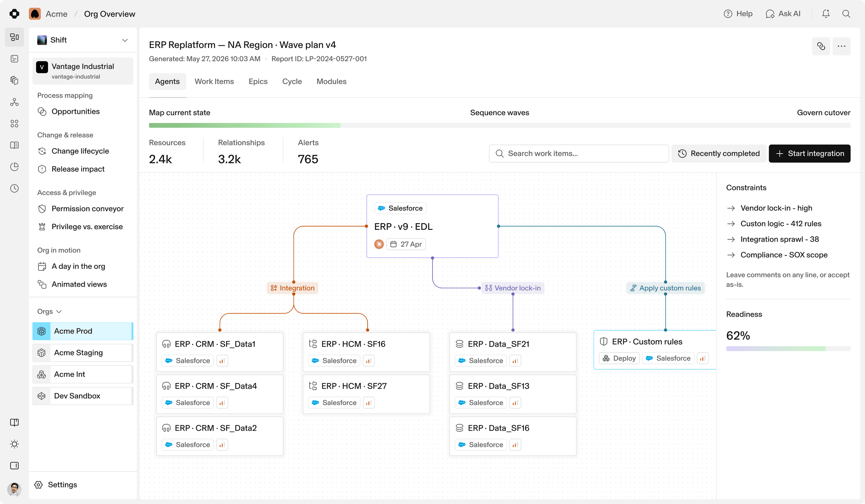Screen dimensions: 865x504
Task: Click the Apply custom rules node label
Action: tap(666, 288)
